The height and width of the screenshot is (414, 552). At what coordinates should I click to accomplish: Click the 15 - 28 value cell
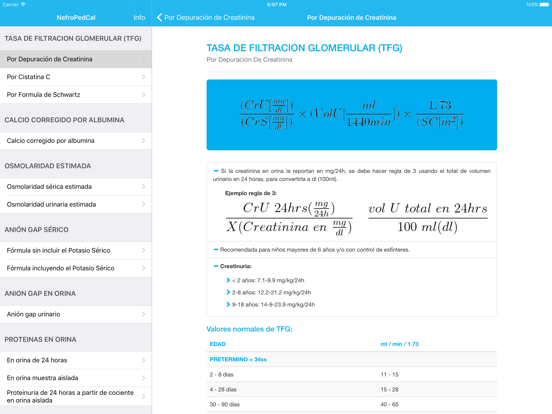[x=389, y=389]
